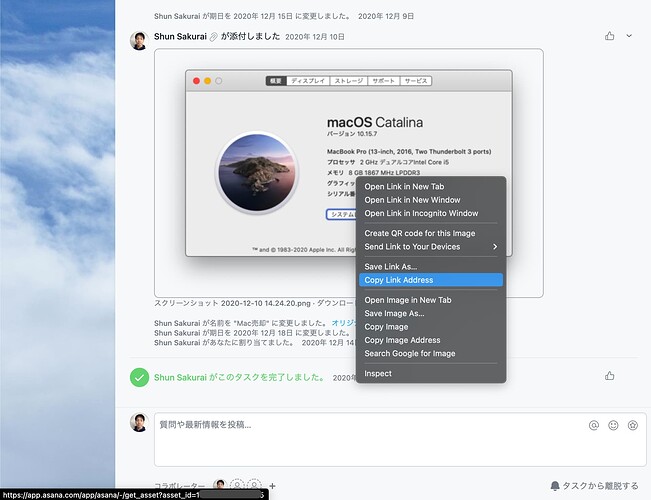This screenshot has width=651, height=500.
Task: Open the comment options chevron near thumbs-up
Action: (x=629, y=36)
